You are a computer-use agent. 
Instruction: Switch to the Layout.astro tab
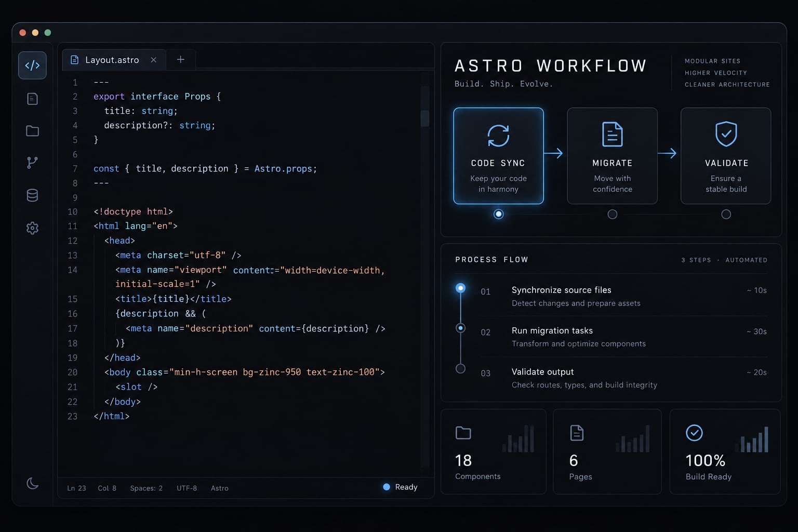click(x=114, y=60)
